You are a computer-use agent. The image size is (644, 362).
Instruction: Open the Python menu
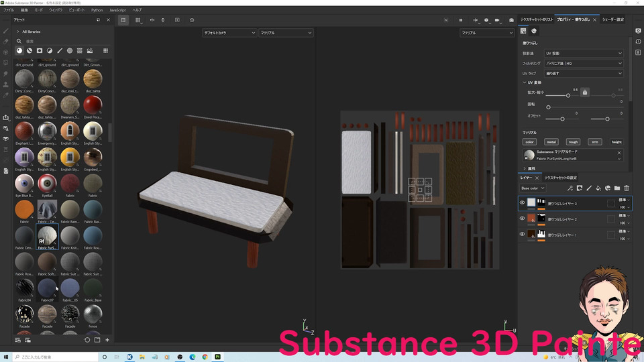point(97,10)
